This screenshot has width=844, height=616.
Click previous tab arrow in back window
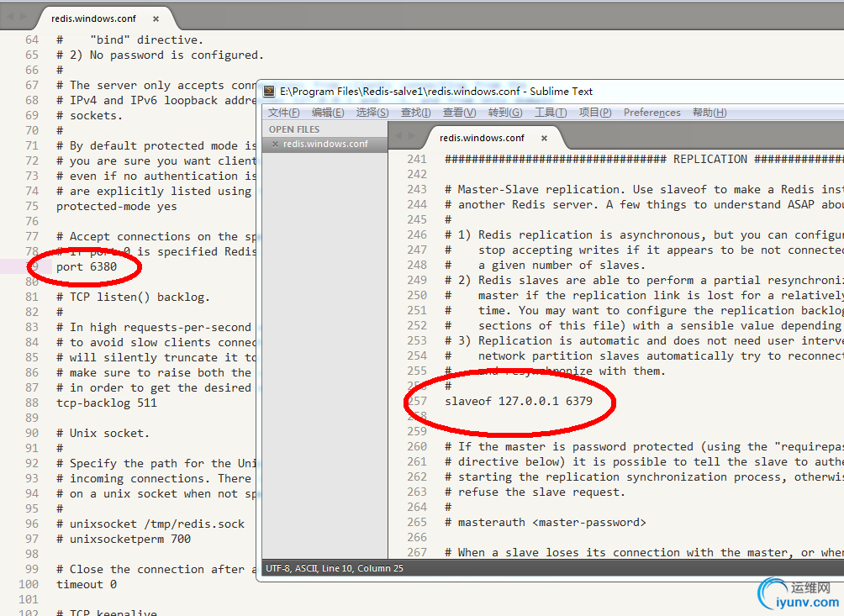click(x=10, y=17)
